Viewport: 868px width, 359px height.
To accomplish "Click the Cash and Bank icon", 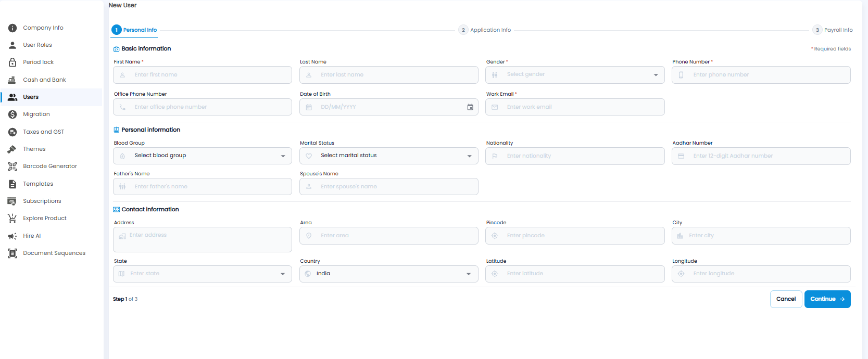I will pos(12,80).
